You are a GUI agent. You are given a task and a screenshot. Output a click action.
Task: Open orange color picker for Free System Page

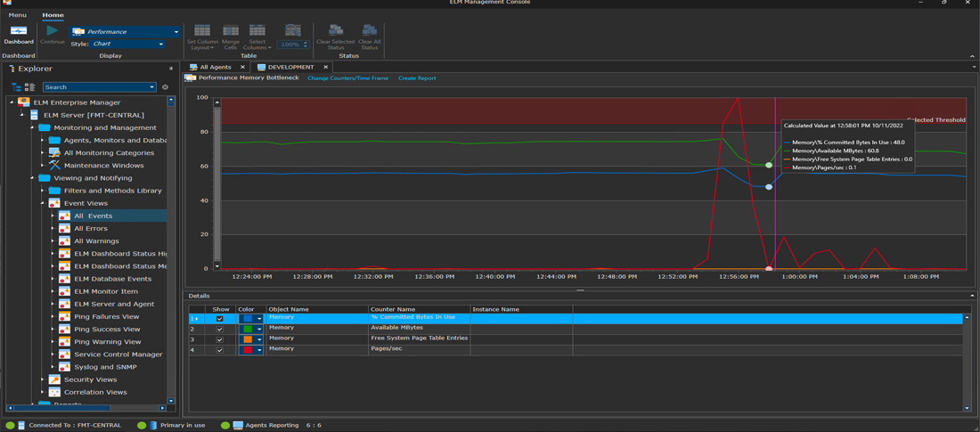pos(250,339)
